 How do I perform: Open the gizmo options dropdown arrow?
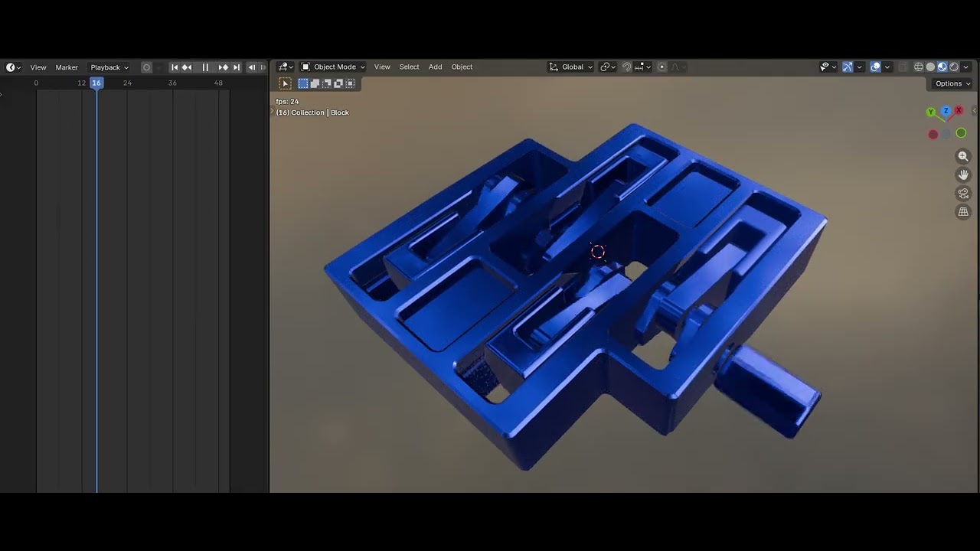pyautogui.click(x=859, y=67)
